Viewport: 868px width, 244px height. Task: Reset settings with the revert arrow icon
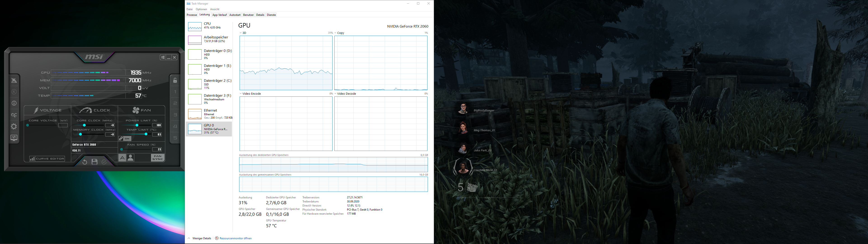(85, 162)
